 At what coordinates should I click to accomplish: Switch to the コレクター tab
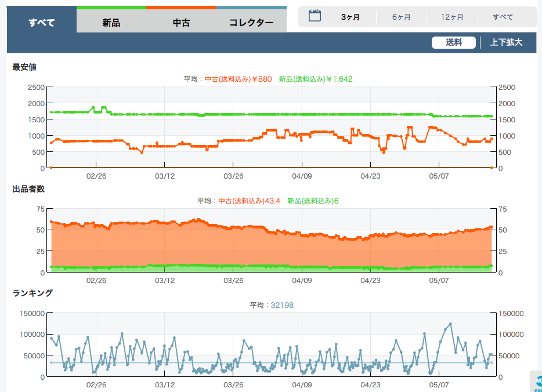pyautogui.click(x=251, y=23)
